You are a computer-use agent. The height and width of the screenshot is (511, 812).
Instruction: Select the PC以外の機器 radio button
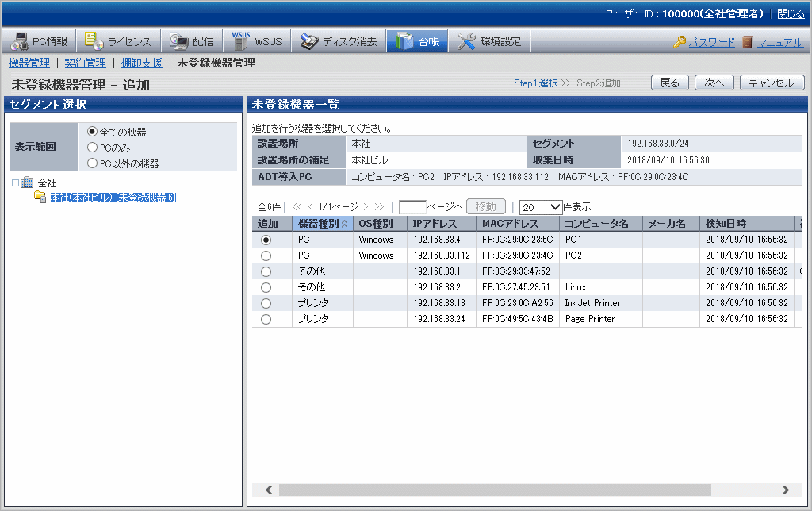click(93, 163)
